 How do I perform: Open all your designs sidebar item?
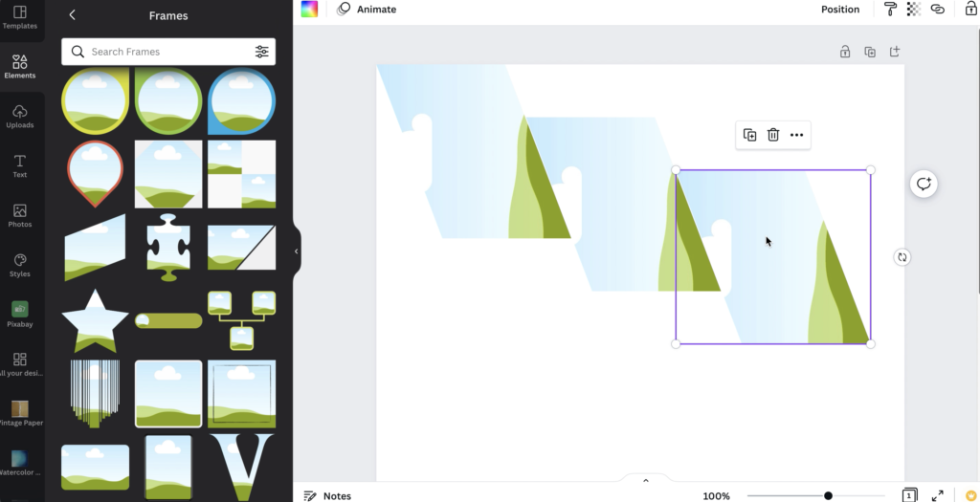pyautogui.click(x=20, y=364)
